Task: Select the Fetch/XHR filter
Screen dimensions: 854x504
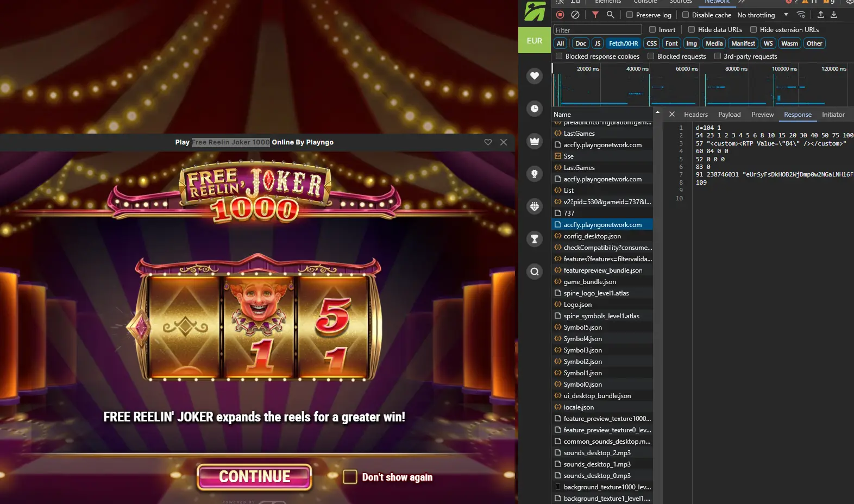Action: click(x=623, y=43)
